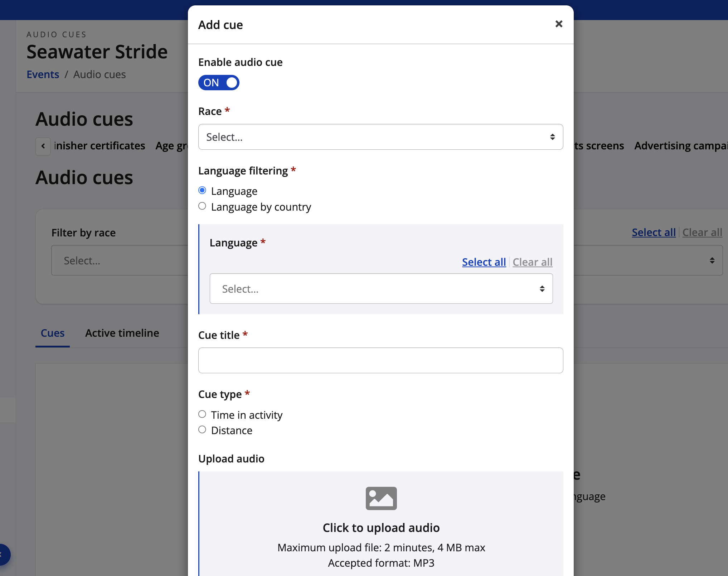Click Select all in Language section
The width and height of the screenshot is (728, 576).
pos(484,262)
